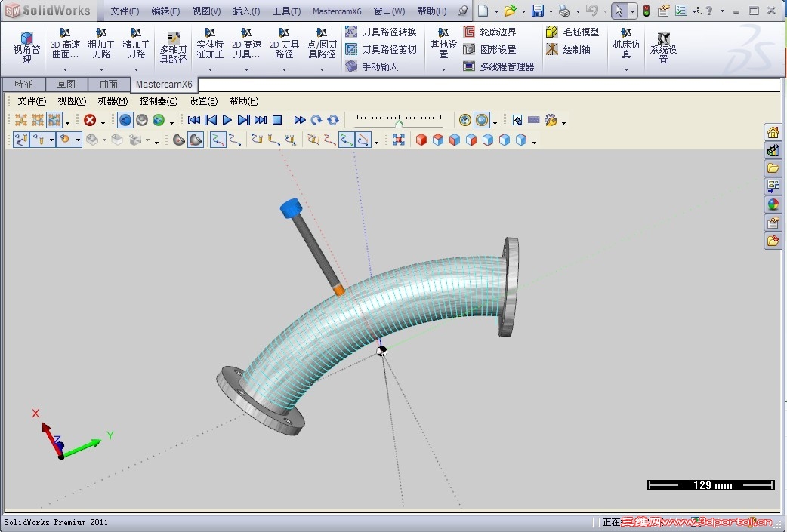The image size is (787, 532).
Task: Open dropdown next to cube view icons
Action: (535, 143)
